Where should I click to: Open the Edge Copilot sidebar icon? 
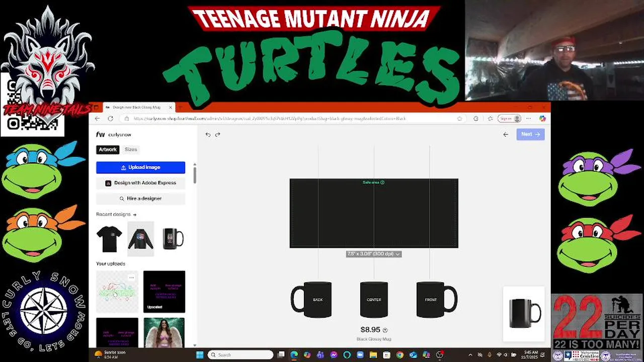[x=542, y=119]
